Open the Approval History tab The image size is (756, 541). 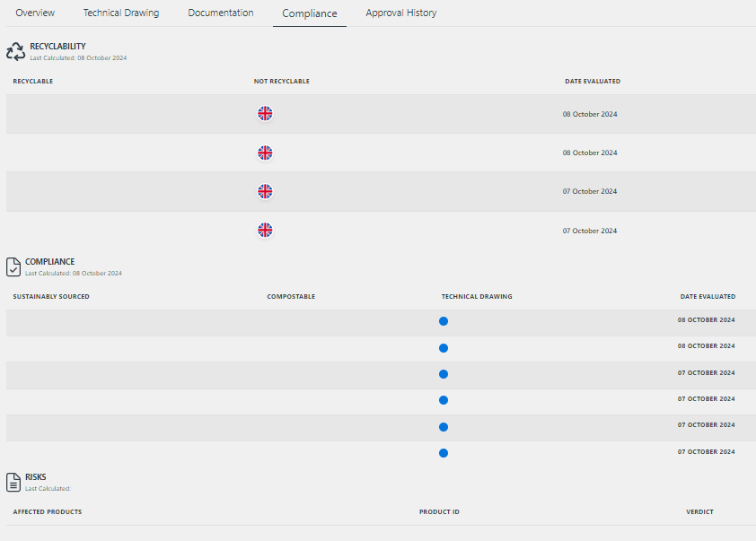[401, 13]
